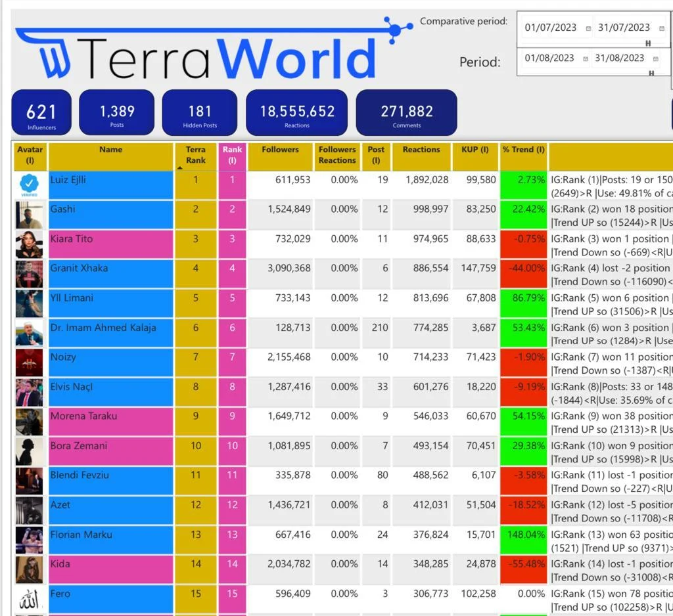Click Luiz Ejlli verified avatar
673x616 pixels.
[29, 185]
